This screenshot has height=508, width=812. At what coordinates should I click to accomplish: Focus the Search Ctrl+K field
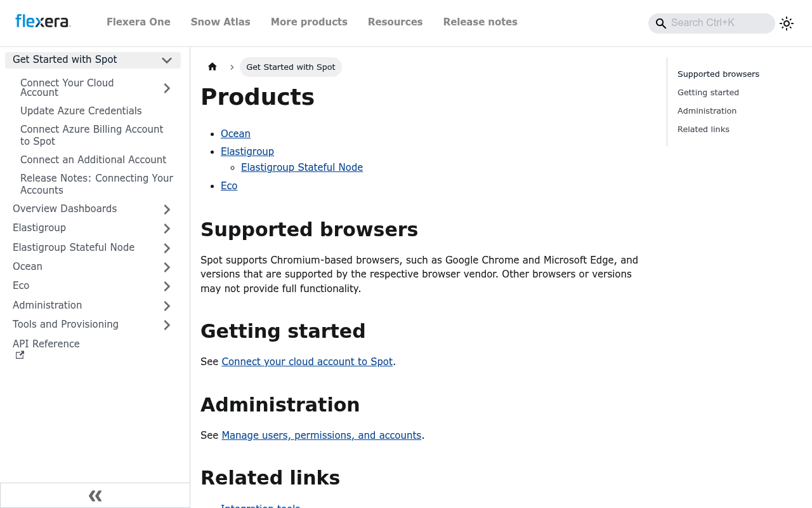click(x=712, y=23)
